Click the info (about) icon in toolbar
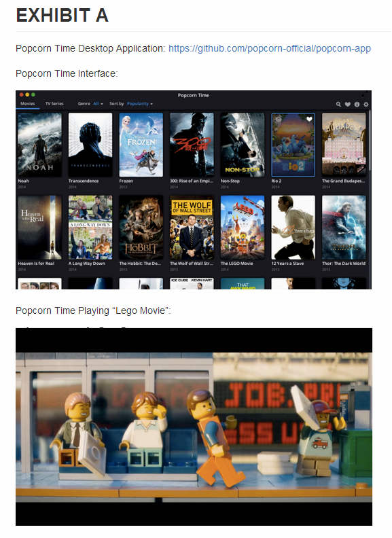 coord(357,104)
